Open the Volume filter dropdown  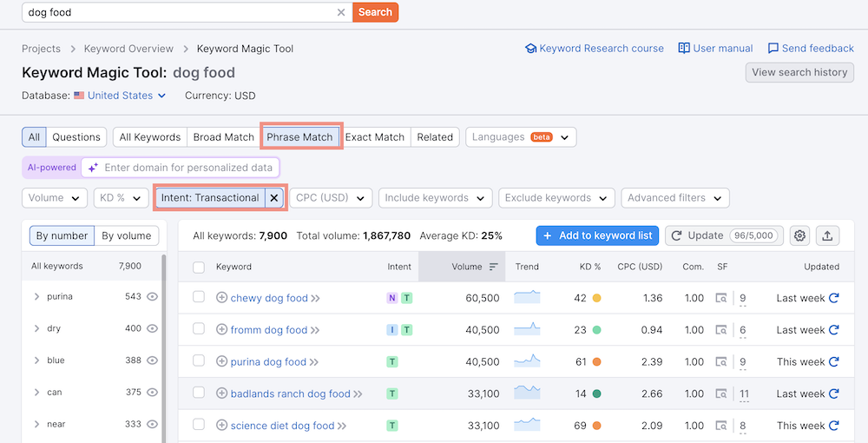[55, 198]
